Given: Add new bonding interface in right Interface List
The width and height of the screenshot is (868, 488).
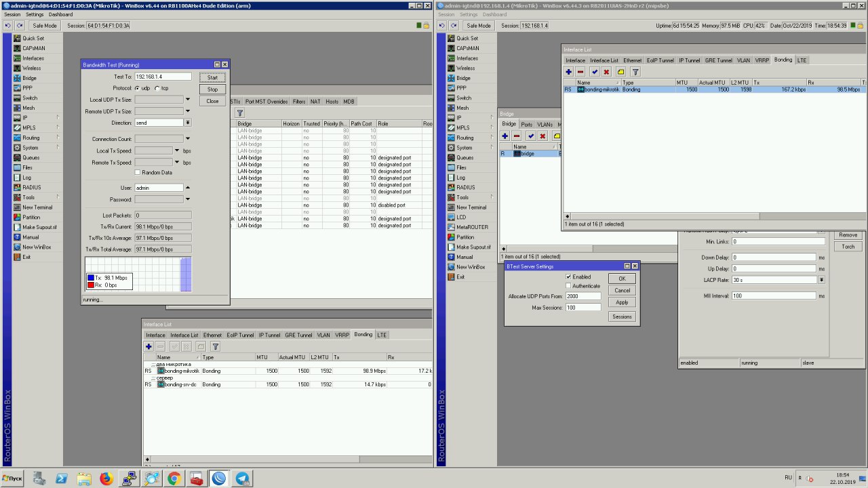Looking at the screenshot, I should (x=569, y=72).
